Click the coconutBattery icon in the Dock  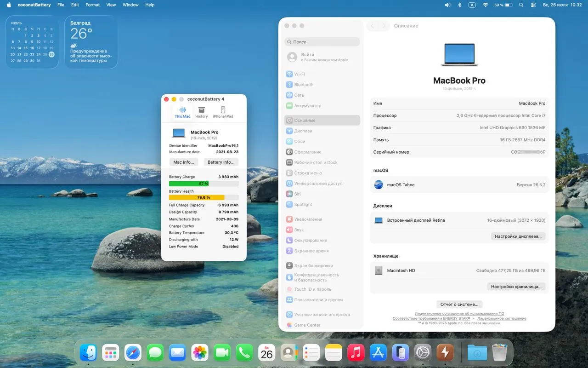(445, 353)
